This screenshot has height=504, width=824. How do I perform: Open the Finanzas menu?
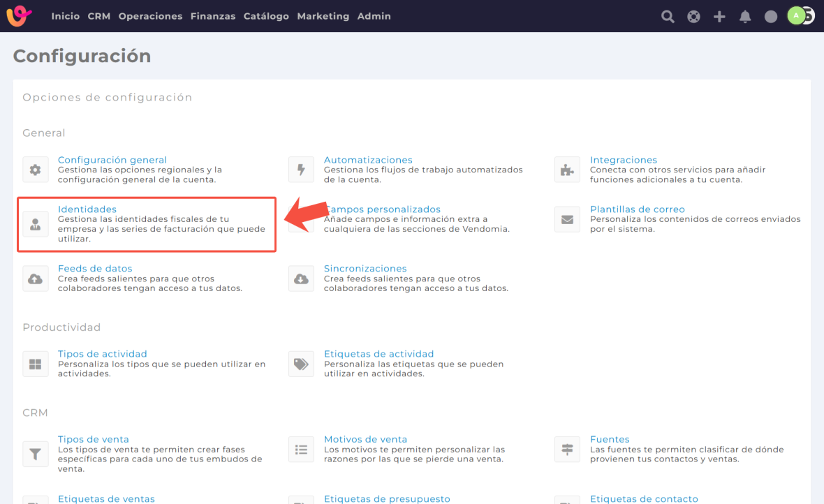pos(213,16)
